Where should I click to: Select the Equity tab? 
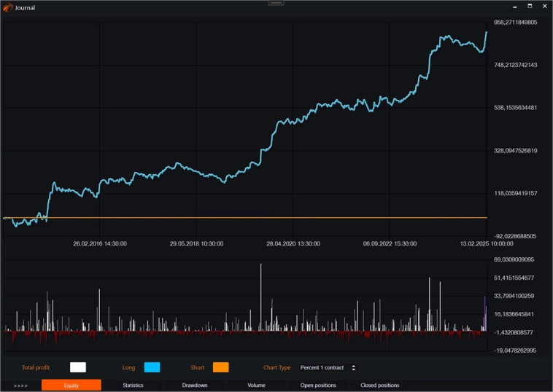(x=71, y=385)
